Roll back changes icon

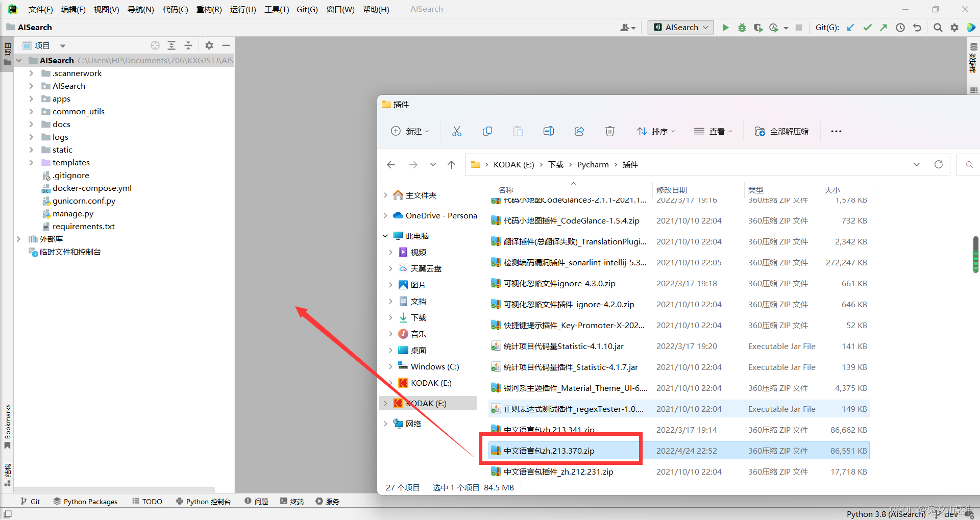coord(917,28)
